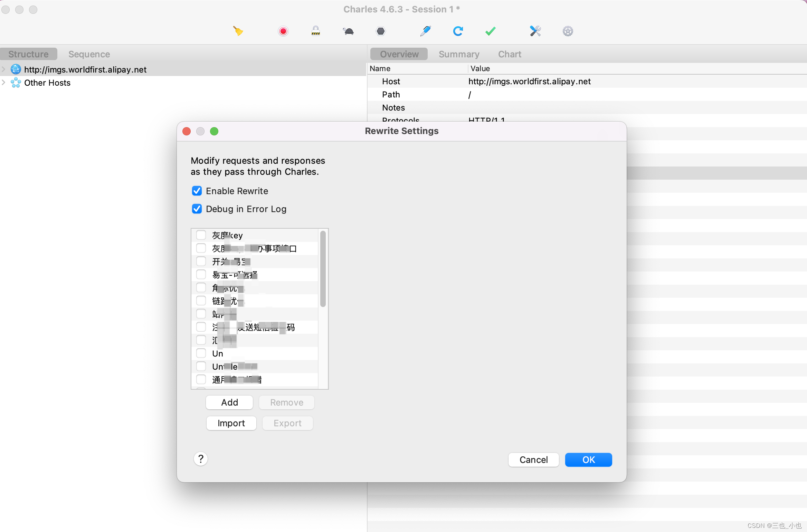
Task: Open the gear settings icon
Action: [x=568, y=31]
